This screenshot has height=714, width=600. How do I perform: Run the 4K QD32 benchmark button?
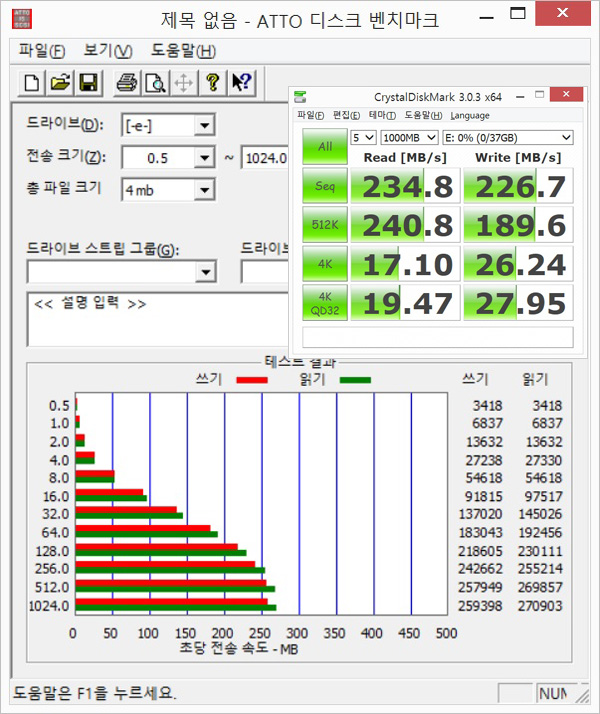[x=325, y=303]
